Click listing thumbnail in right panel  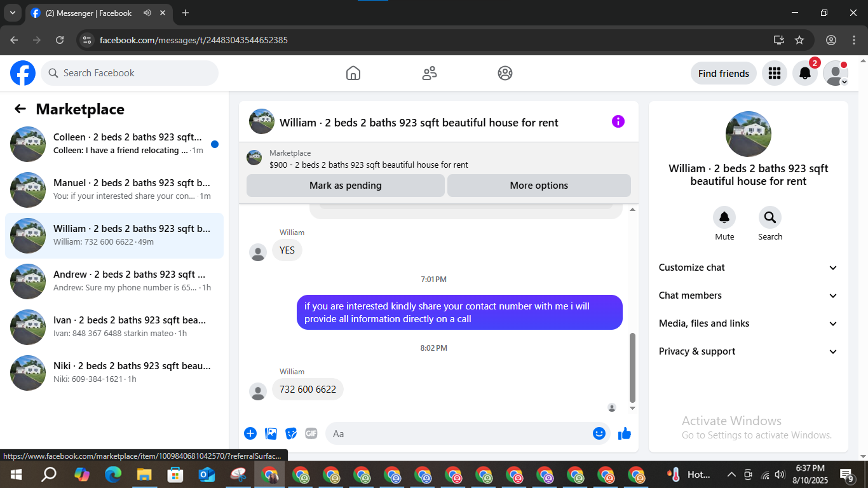point(749,134)
